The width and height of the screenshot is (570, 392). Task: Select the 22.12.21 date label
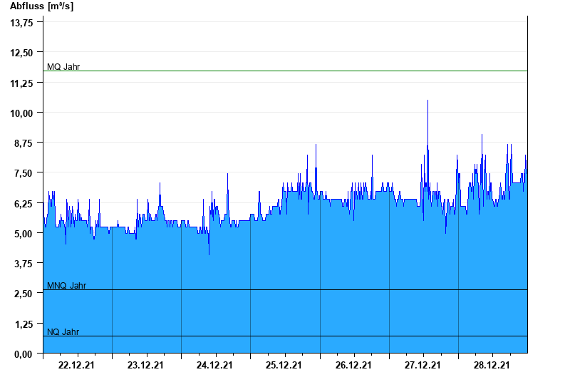point(76,365)
